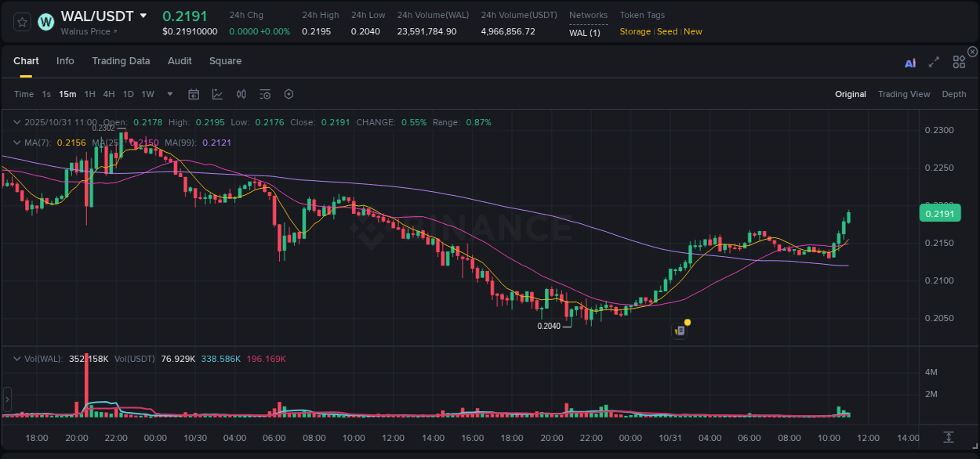Open the chart style selector icon

tap(217, 94)
